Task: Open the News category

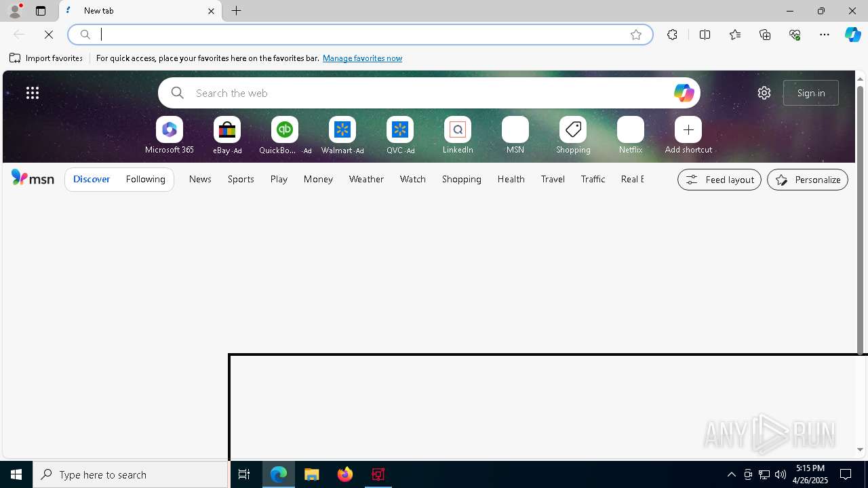Action: tap(200, 179)
